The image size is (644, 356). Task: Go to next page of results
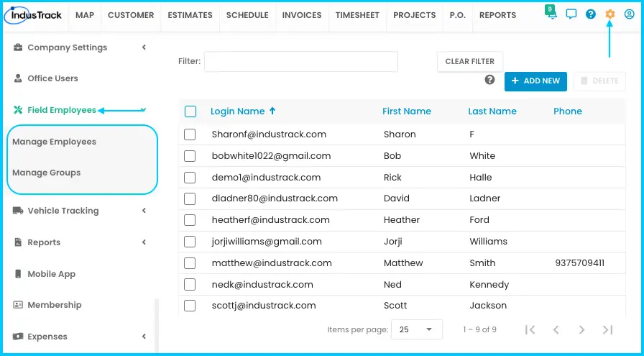(581, 329)
